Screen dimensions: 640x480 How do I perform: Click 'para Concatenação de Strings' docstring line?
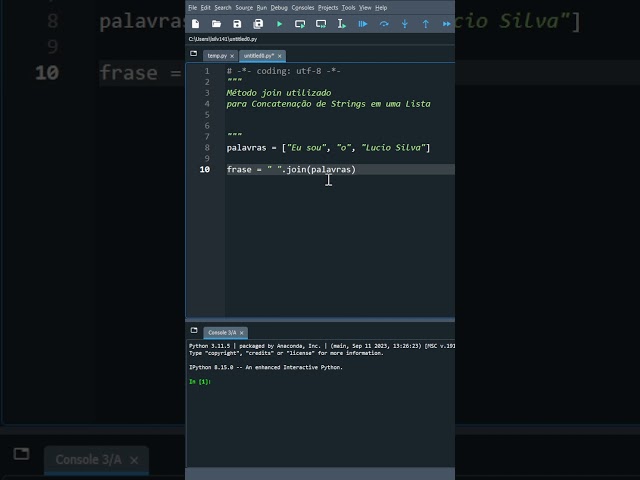pyautogui.click(x=329, y=104)
